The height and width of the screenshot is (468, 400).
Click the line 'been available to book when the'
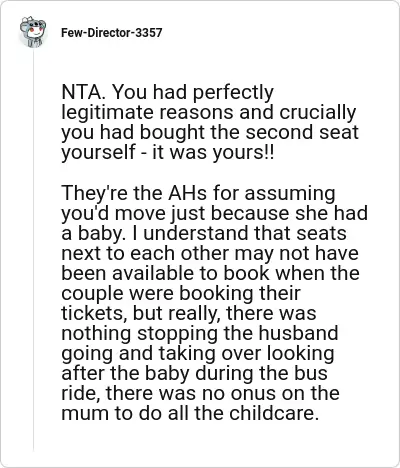[x=210, y=273]
